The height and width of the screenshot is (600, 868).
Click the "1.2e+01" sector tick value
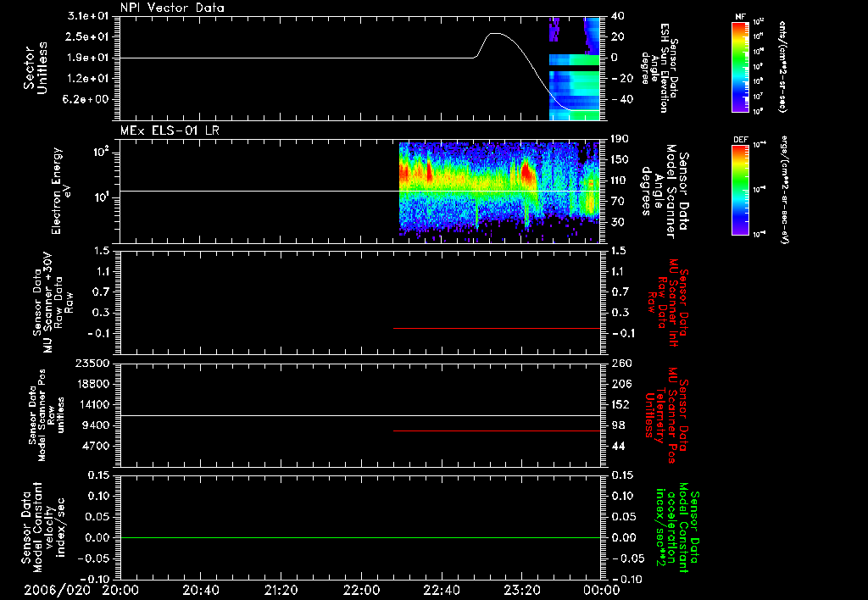[88, 79]
